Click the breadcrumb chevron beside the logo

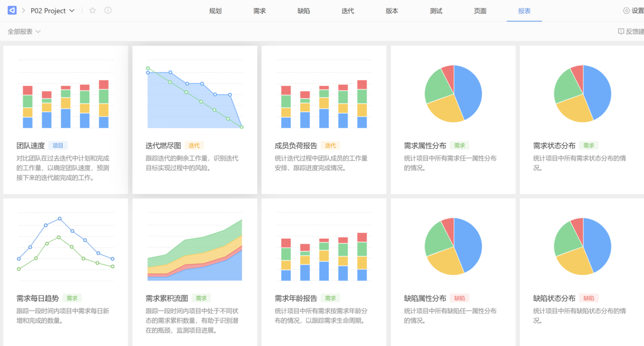click(x=24, y=11)
